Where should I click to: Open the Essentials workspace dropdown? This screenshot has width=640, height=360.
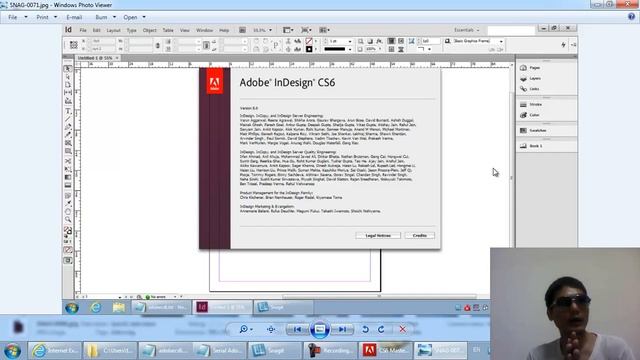click(x=467, y=30)
